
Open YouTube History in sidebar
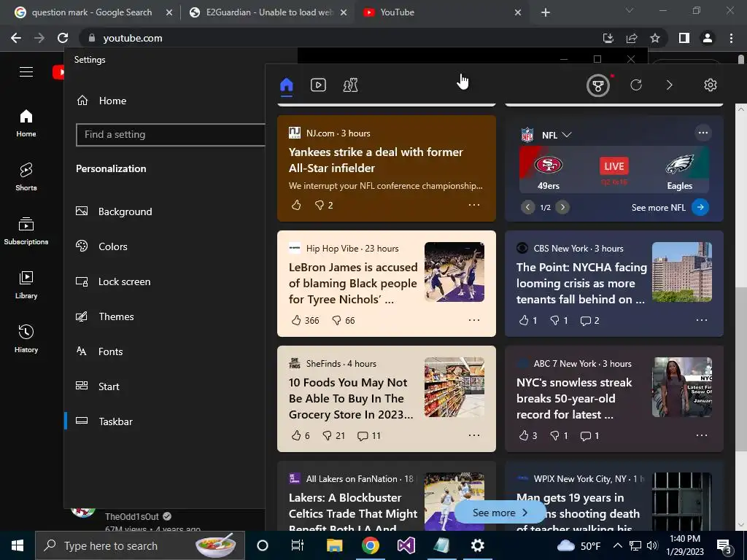point(26,338)
